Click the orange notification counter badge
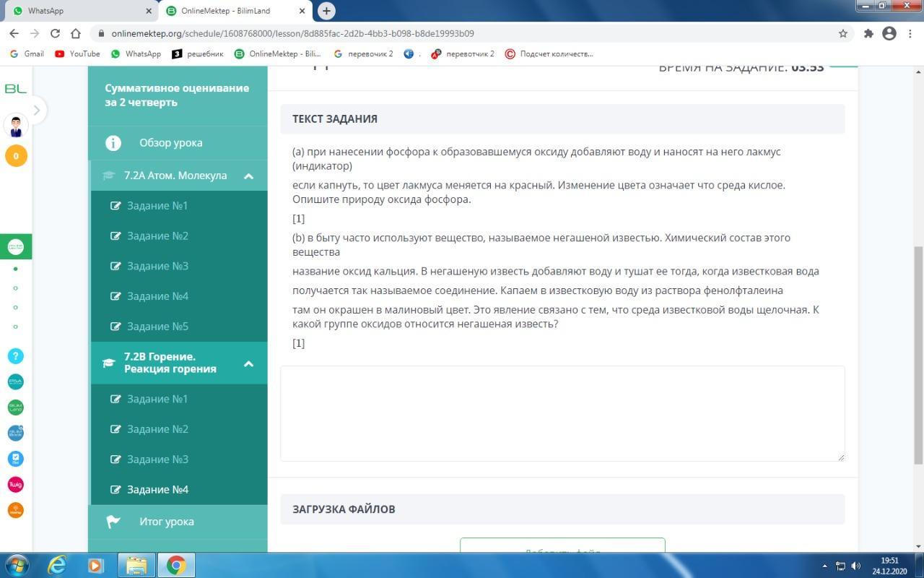 pyautogui.click(x=16, y=155)
